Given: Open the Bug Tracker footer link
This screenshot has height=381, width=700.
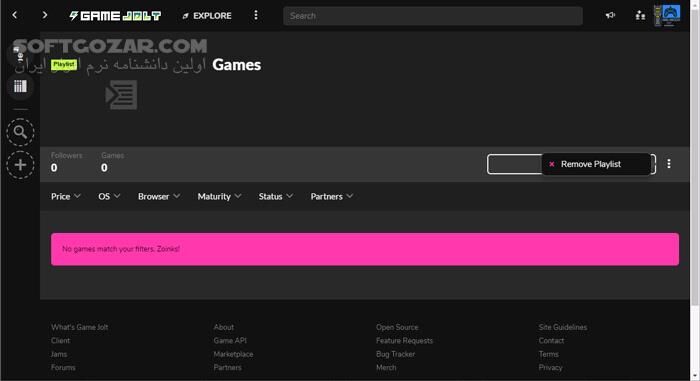Looking at the screenshot, I should 395,354.
